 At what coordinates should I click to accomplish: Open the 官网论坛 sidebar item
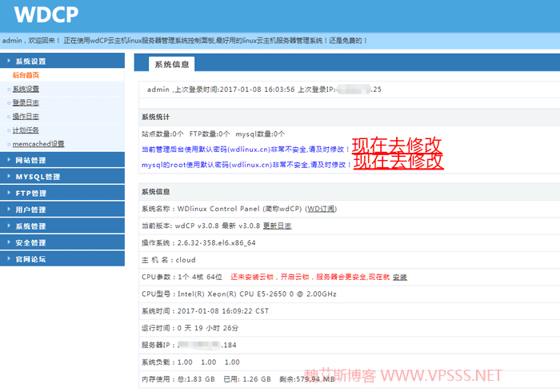click(30, 259)
